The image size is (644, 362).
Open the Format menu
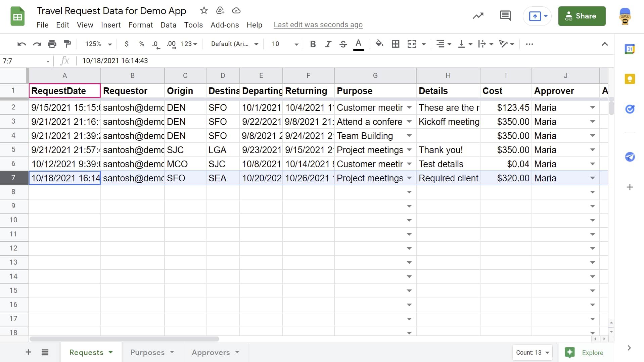[140, 25]
